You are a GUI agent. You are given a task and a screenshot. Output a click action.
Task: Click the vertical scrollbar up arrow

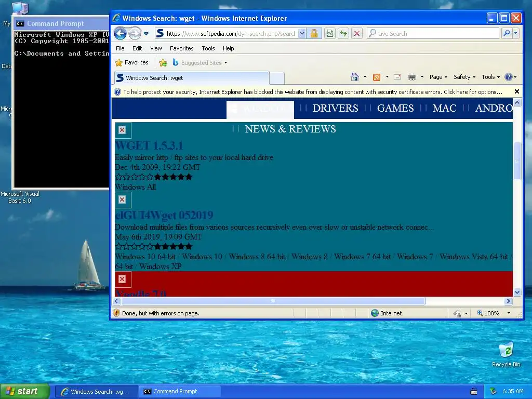click(x=517, y=102)
